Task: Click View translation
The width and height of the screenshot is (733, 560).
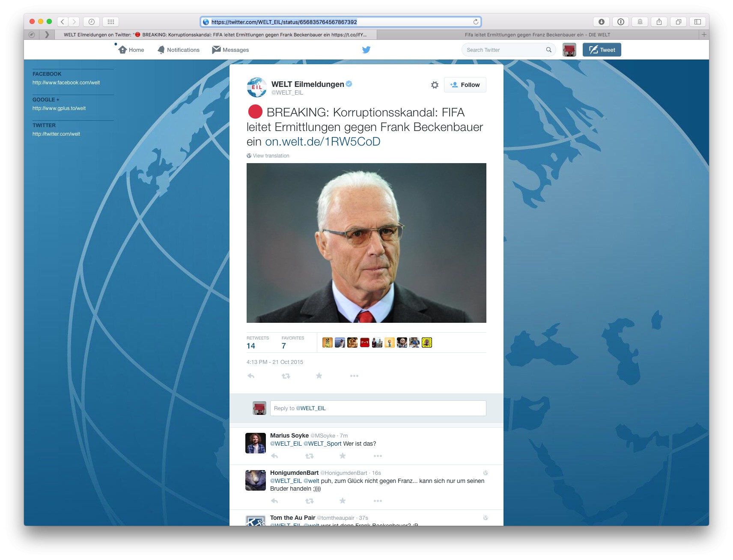Action: tap(271, 156)
